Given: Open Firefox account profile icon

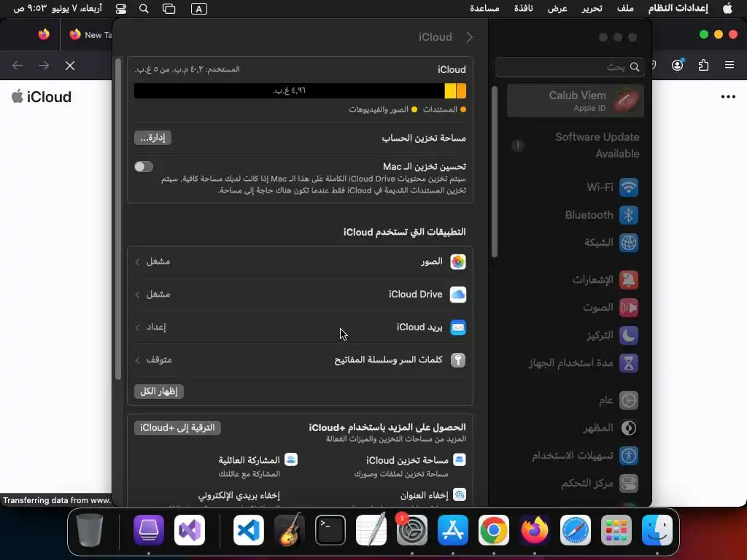Looking at the screenshot, I should click(678, 65).
